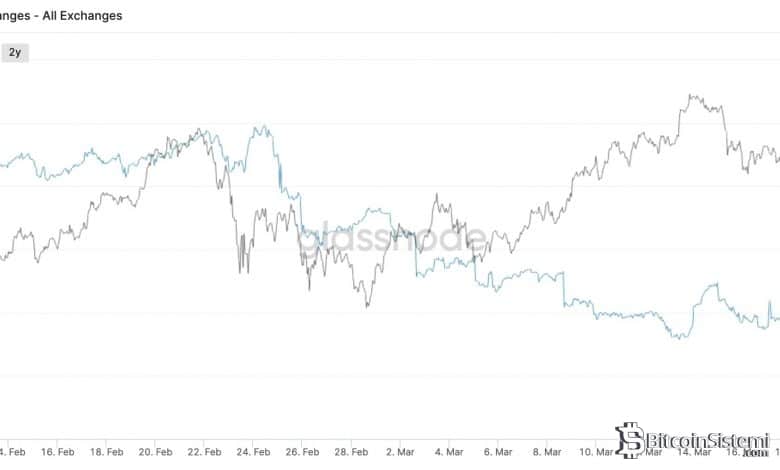Click the 20. Feb axis label
Image resolution: width=780 pixels, height=470 pixels.
[156, 452]
